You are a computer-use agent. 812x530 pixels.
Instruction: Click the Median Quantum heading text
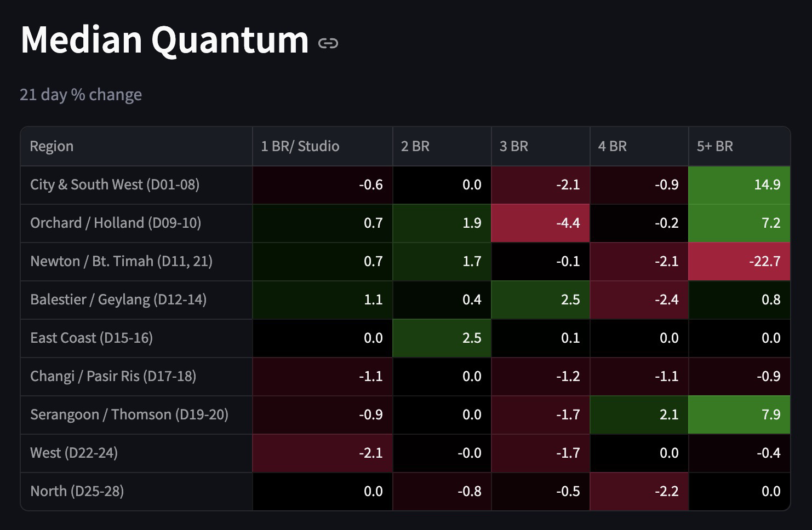pos(164,40)
